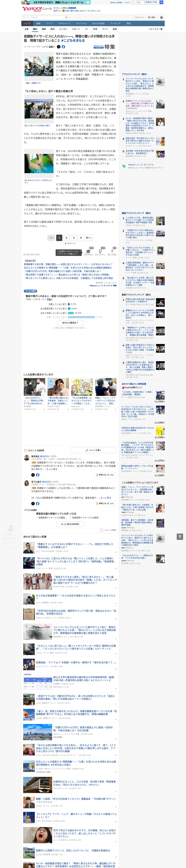
Task: Share 碓井真史's comment on X
Action: [33, 475]
